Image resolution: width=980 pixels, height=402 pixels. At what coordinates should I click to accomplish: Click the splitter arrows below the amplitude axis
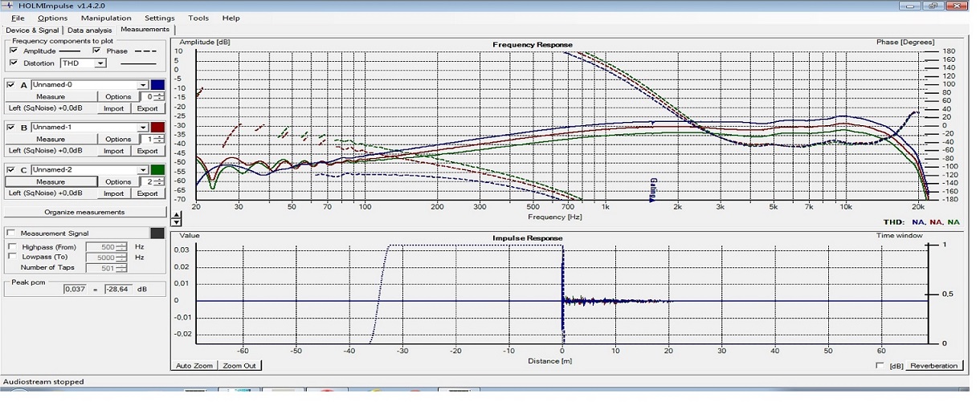pyautogui.click(x=178, y=219)
